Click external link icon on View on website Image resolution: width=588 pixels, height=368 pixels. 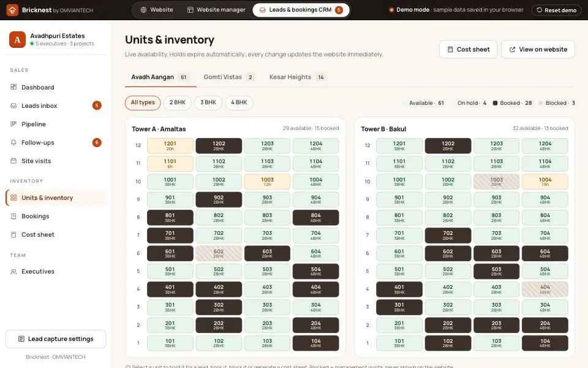point(512,49)
